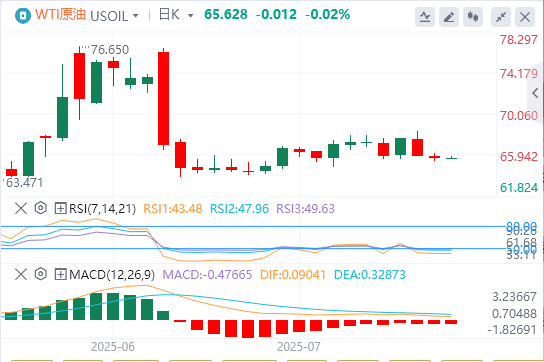Click the RSI(7,14,21) indicator label
The height and width of the screenshot is (362, 544).
click(102, 209)
